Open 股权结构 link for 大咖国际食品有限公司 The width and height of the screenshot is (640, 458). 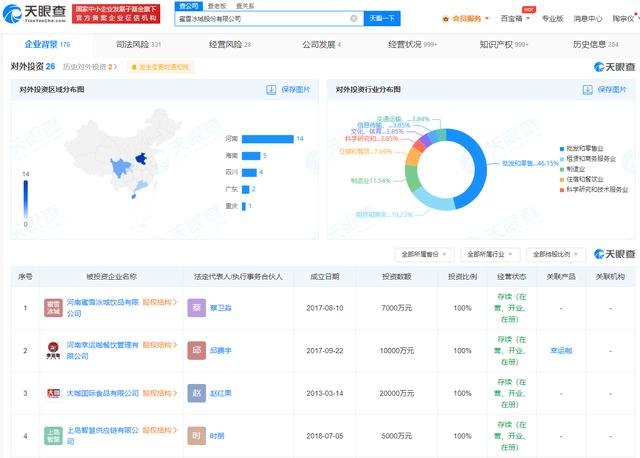(160, 393)
